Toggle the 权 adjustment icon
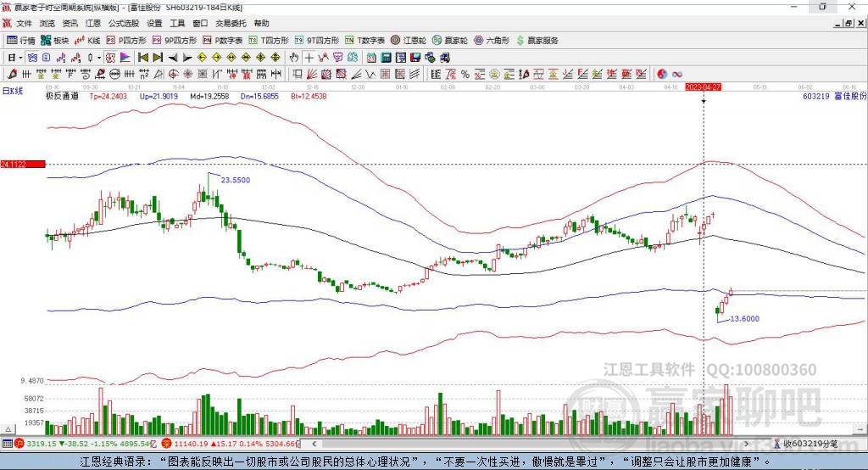The height and width of the screenshot is (470, 868). tap(111, 58)
